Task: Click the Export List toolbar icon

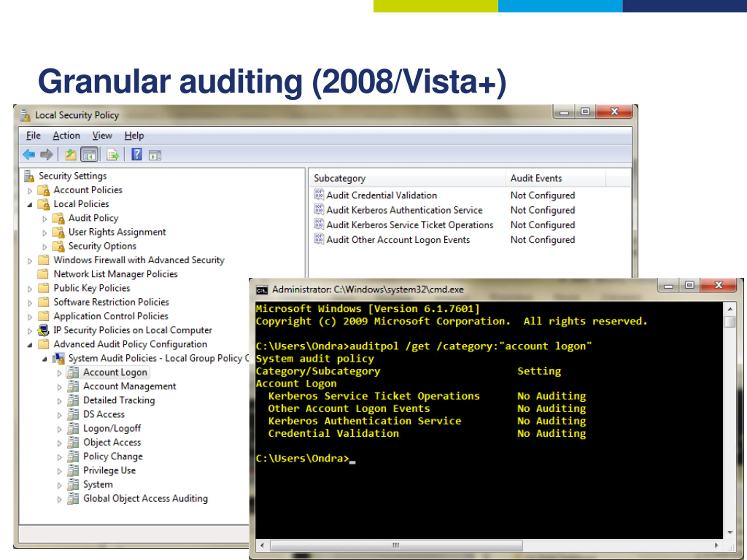Action: 113,155
